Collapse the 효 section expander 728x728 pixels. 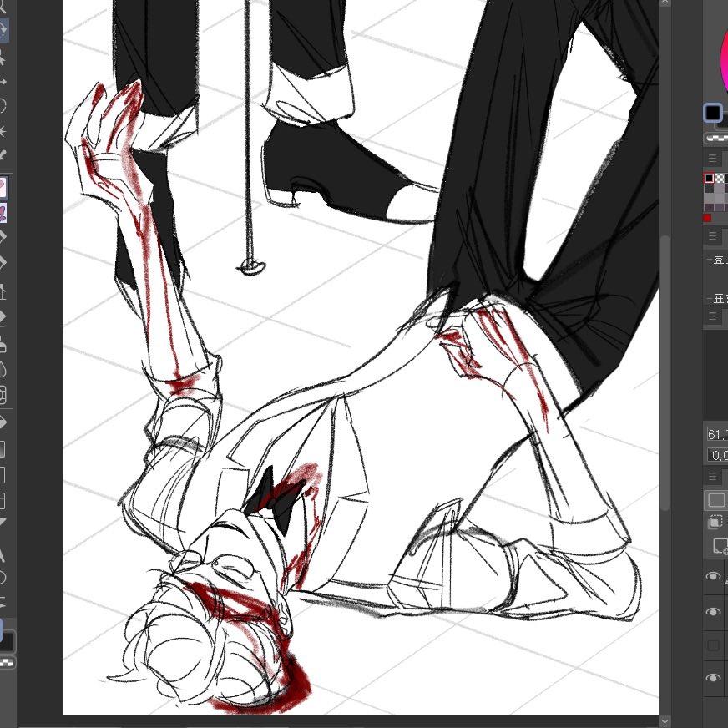tap(709, 259)
